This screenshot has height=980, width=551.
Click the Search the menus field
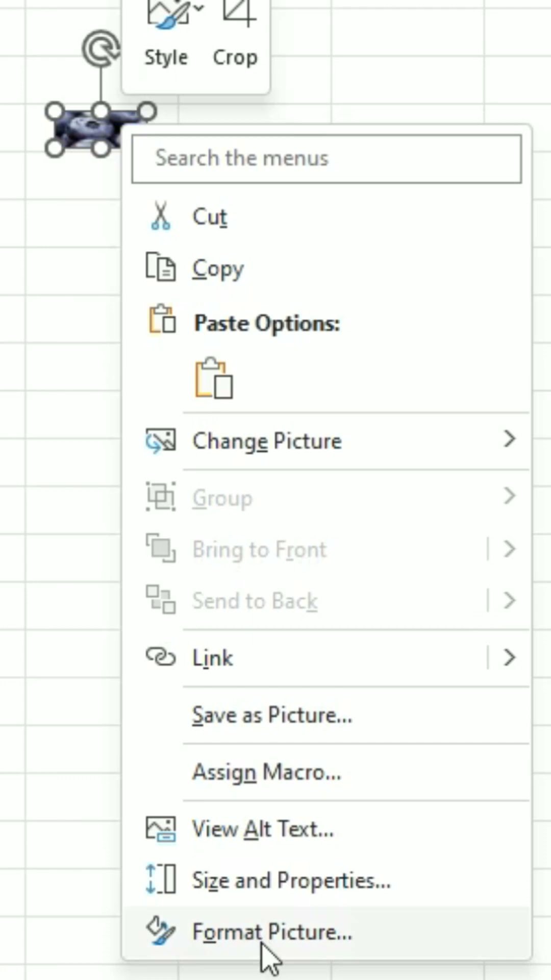(327, 159)
